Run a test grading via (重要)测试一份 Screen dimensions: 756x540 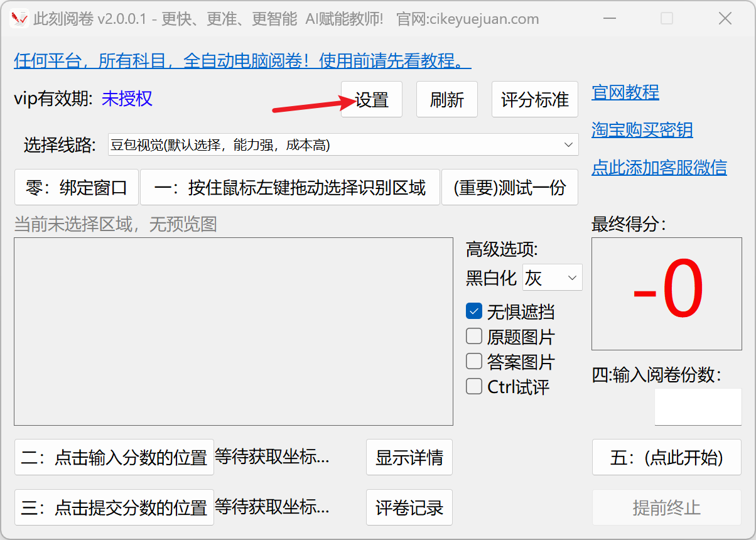coord(509,186)
